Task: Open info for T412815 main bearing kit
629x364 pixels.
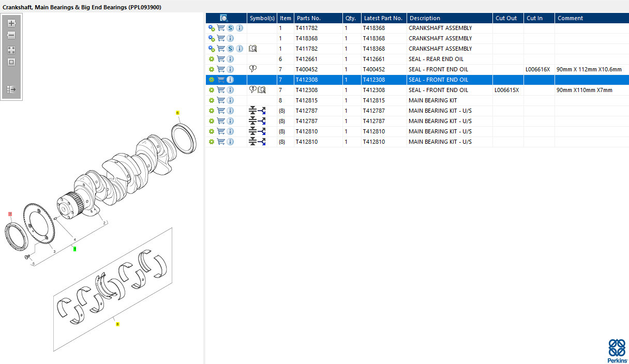Action: click(x=230, y=100)
